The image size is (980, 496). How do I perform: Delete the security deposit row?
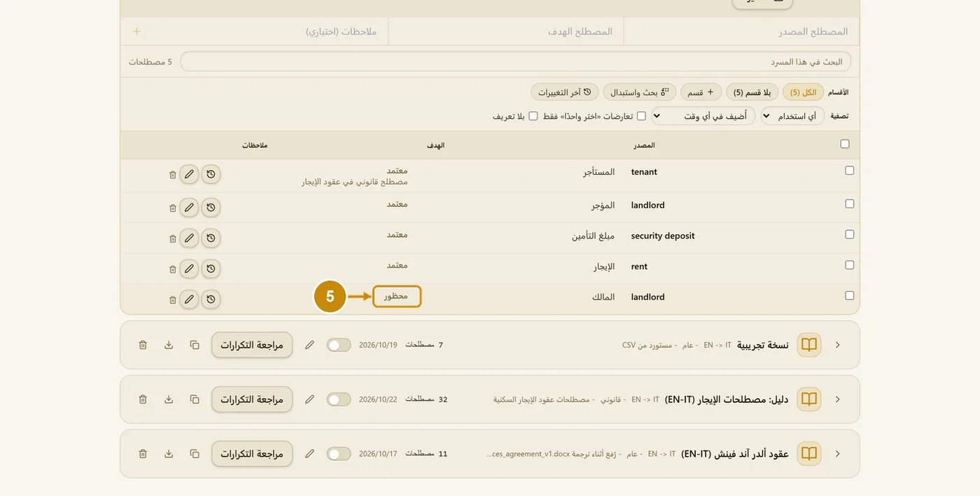[173, 239]
